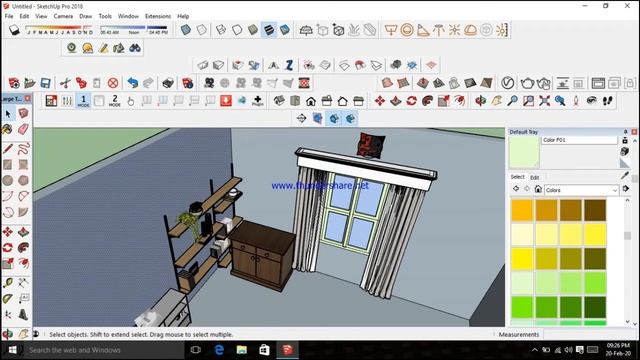Click the Create Material button
This screenshot has height=360, width=640.
624,151
